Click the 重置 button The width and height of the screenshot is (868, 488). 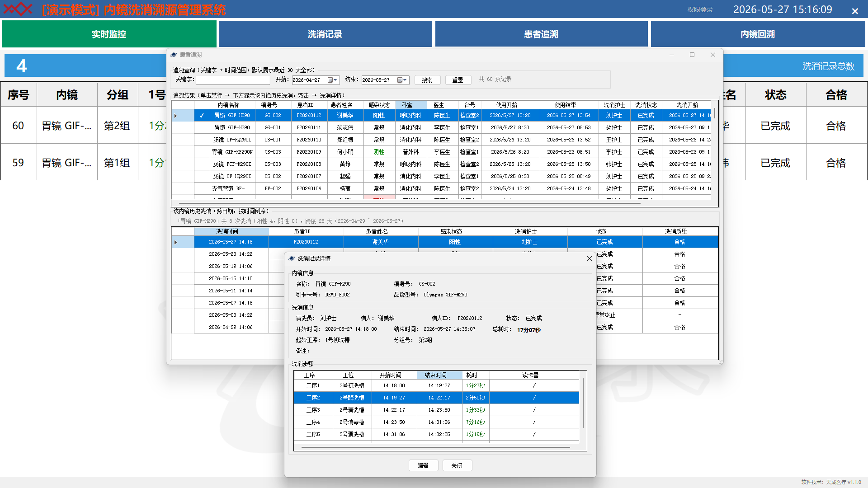coord(458,80)
